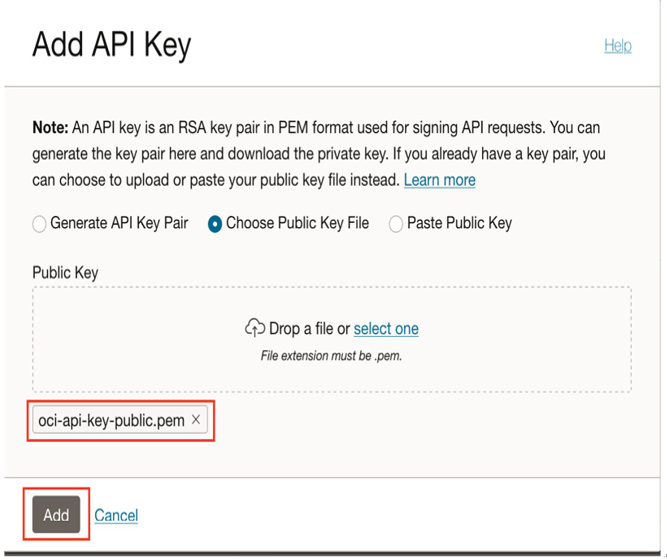The width and height of the screenshot is (667, 560).
Task: Click the 'Choose Public Key File' label text
Action: (297, 223)
